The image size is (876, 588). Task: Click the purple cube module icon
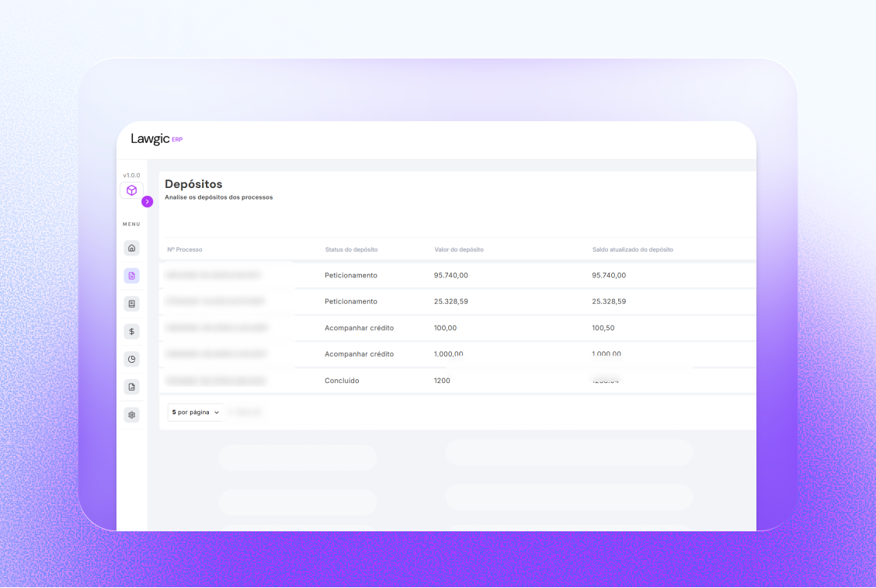coord(132,190)
